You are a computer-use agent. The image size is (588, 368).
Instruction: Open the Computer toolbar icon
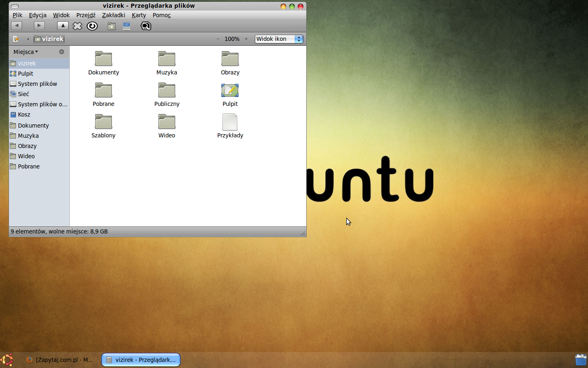tap(127, 26)
